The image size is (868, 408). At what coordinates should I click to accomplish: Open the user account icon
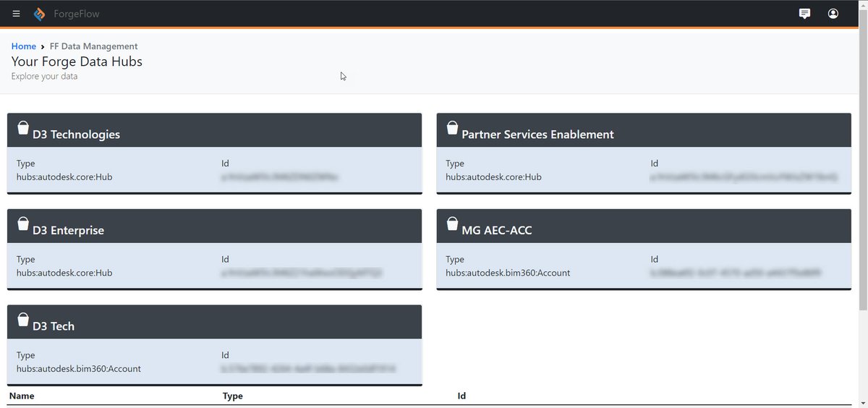point(833,14)
